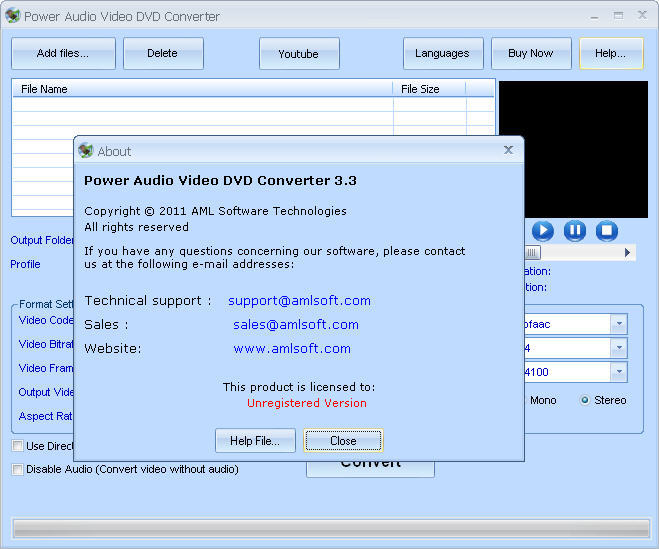Click the Unregistered Version text
The height and width of the screenshot is (549, 659).
[306, 403]
